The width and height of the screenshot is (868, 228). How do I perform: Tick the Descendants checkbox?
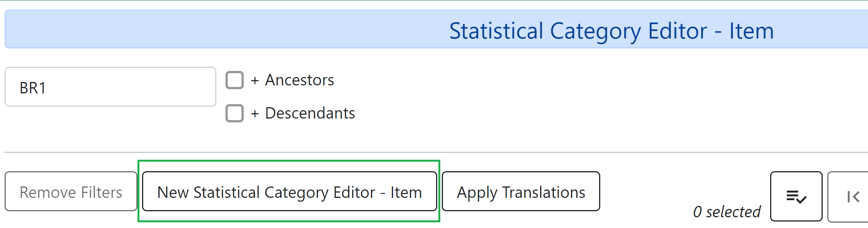[235, 113]
